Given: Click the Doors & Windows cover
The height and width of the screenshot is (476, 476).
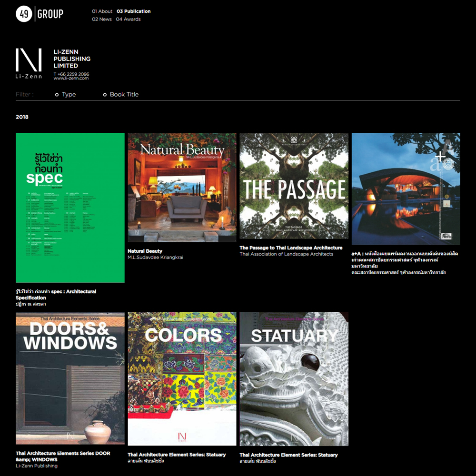Looking at the screenshot, I should point(70,378).
